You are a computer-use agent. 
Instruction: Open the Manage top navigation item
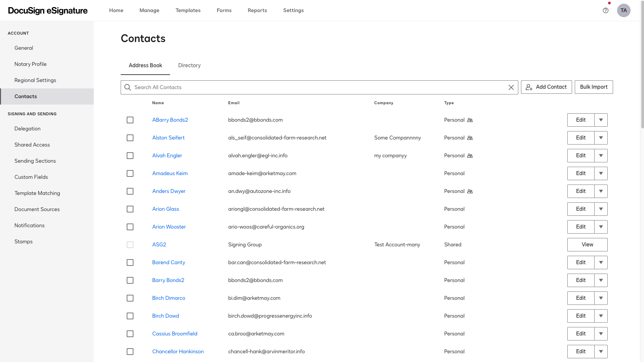click(149, 10)
